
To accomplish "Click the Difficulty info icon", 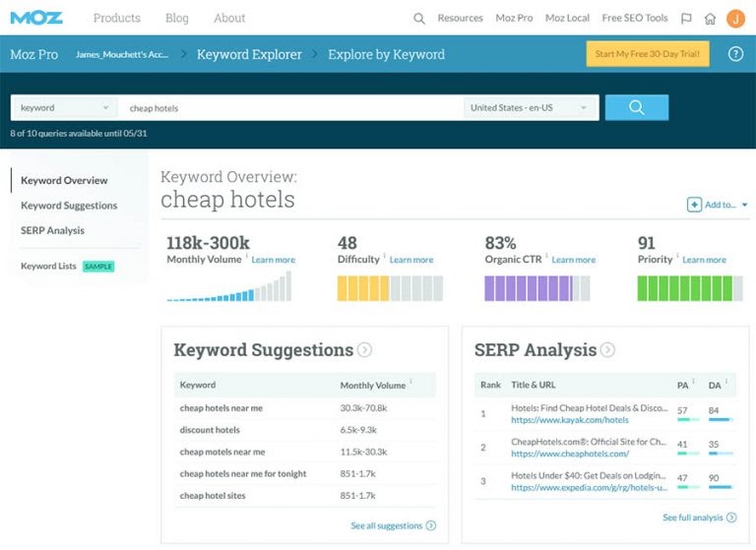I will pos(385,256).
